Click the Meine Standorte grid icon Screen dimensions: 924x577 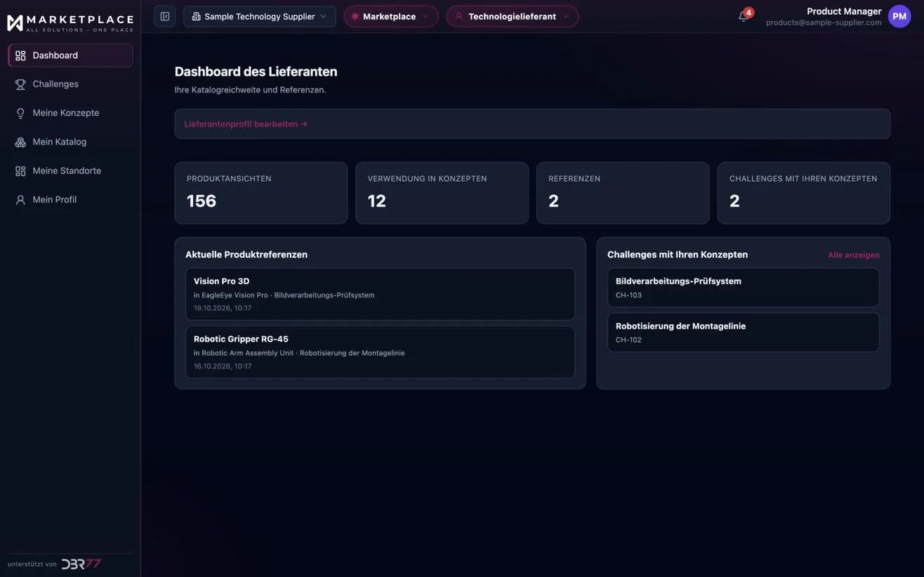[20, 171]
